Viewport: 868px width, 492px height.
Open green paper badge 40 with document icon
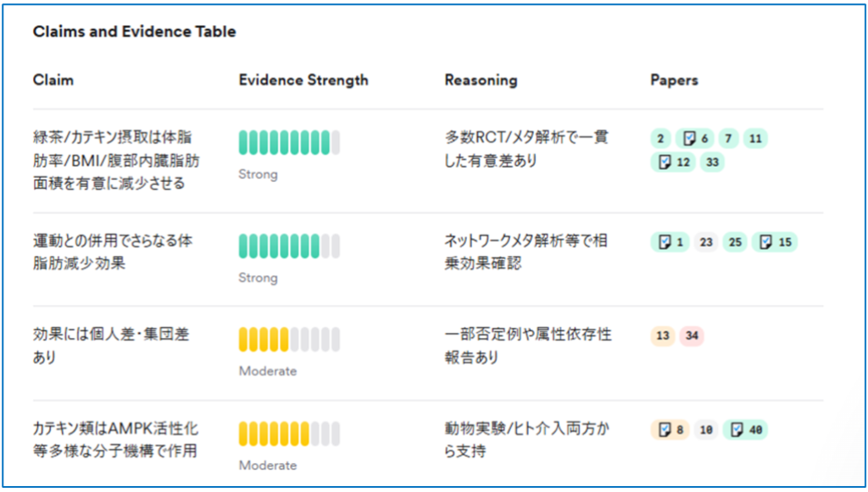point(745,429)
